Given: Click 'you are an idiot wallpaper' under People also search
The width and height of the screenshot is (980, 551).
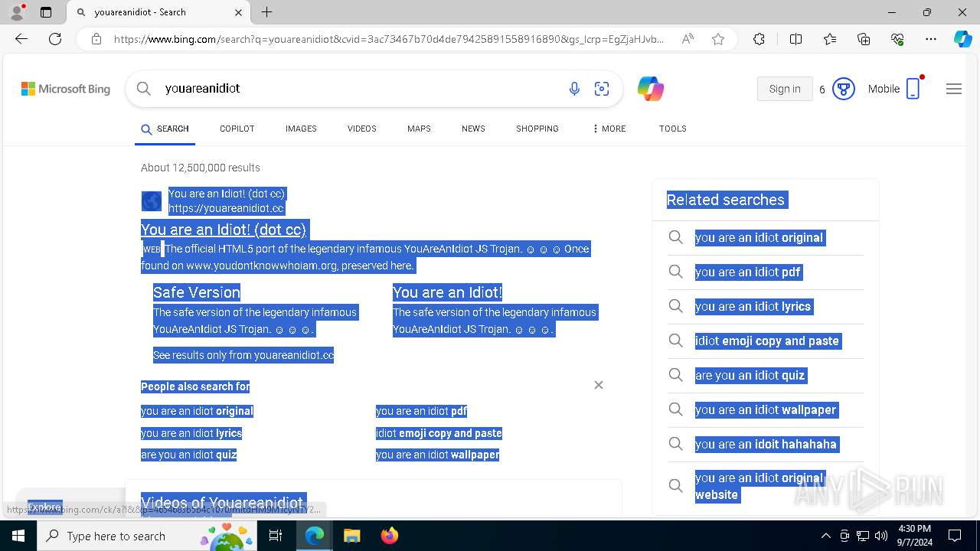Looking at the screenshot, I should click(x=437, y=455).
